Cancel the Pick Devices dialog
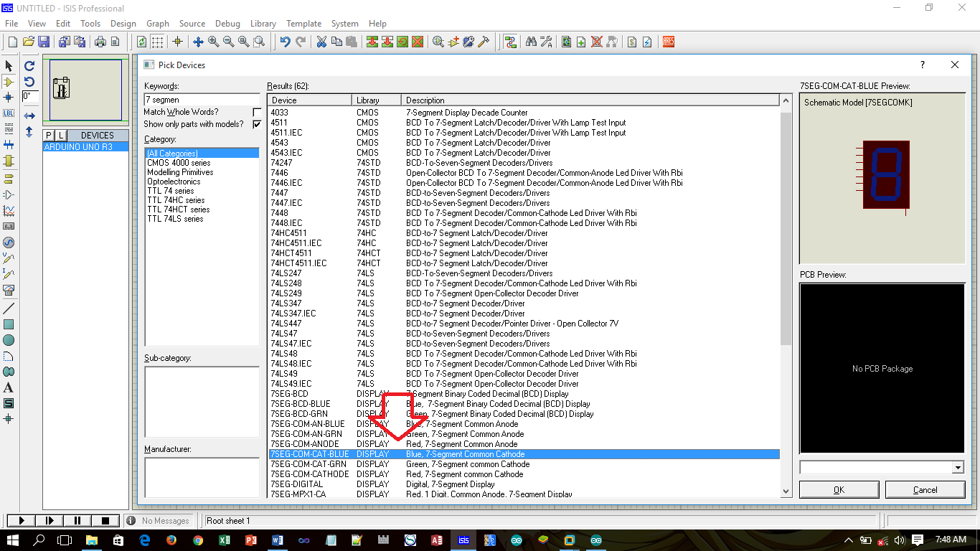The image size is (980, 551). [925, 489]
